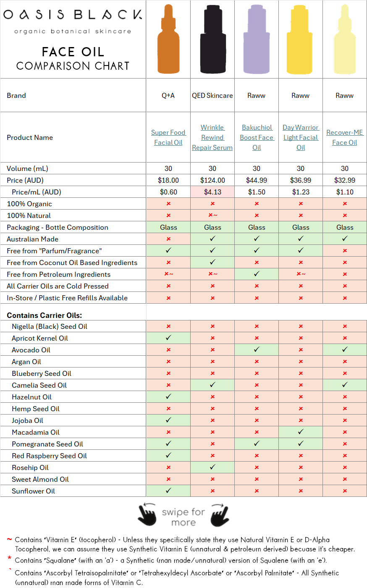
Task: Click the '100% Organic' row label
Action: coord(29,204)
